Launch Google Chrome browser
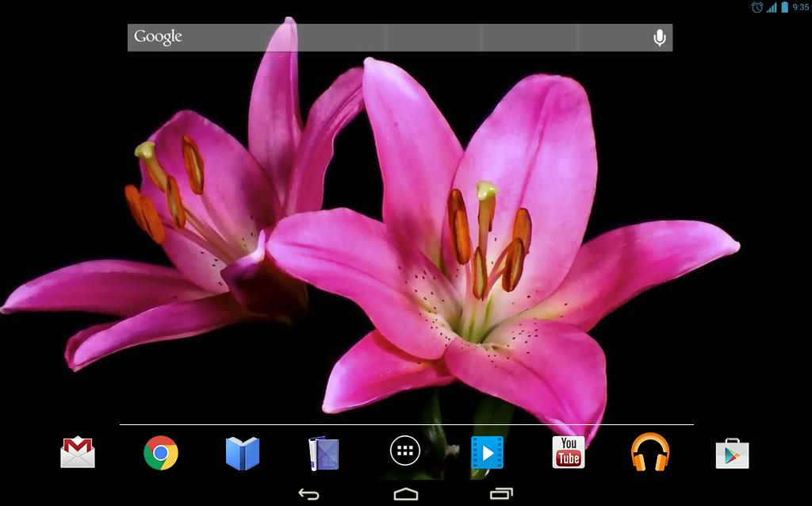Screen dimensions: 812x506 160,453
